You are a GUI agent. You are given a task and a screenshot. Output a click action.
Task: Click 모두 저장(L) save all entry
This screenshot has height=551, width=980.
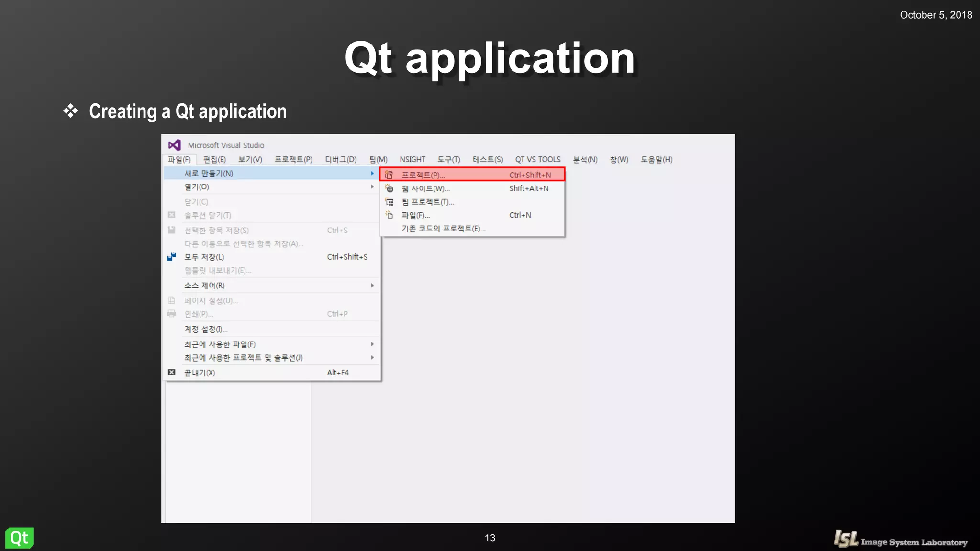point(204,257)
